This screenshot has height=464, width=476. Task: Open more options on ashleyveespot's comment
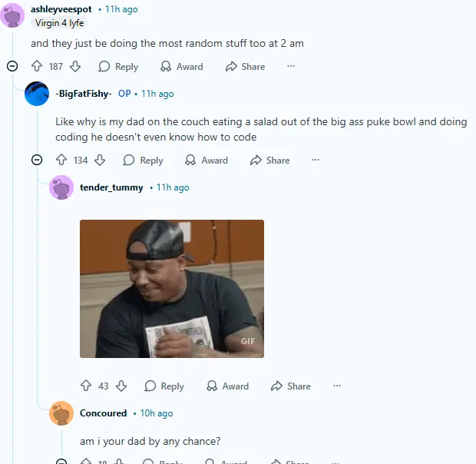pos(291,67)
